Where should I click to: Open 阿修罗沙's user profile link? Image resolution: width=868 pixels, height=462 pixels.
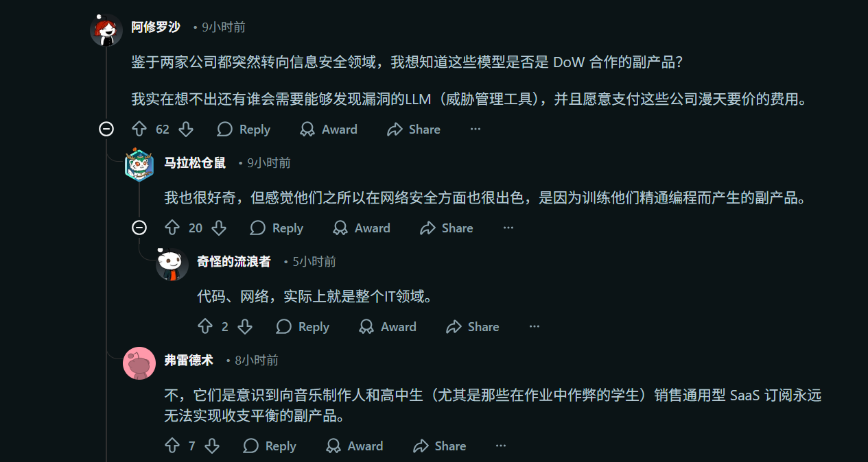pos(156,27)
